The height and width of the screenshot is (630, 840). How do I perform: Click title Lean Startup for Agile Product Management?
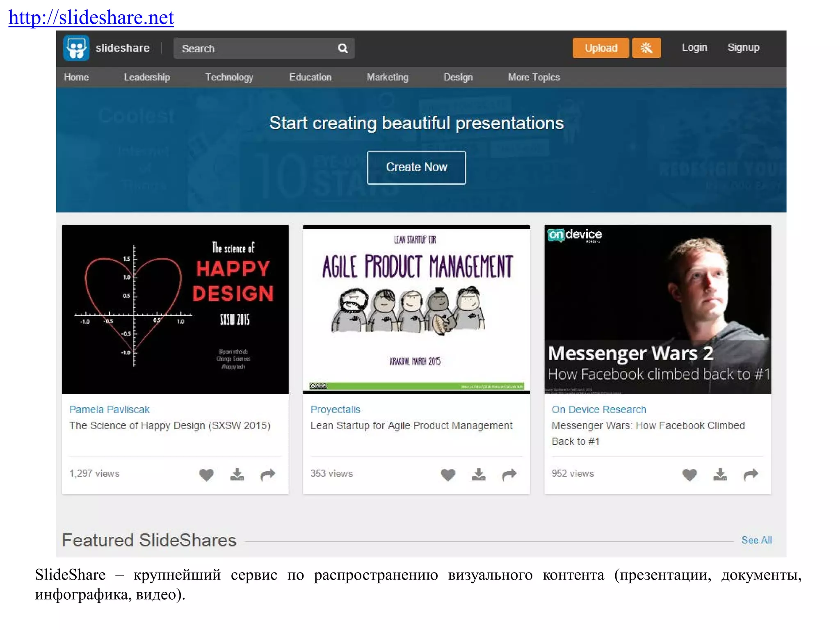(x=411, y=426)
